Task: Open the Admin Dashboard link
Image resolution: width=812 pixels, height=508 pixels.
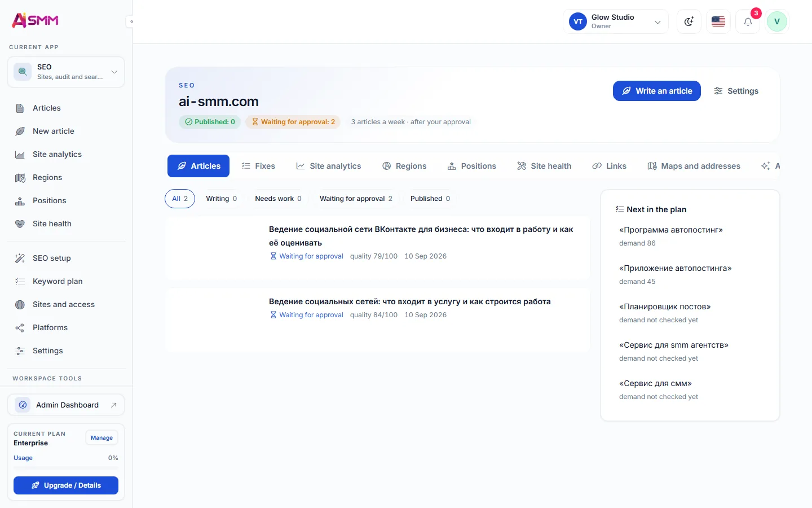Action: click(x=66, y=405)
